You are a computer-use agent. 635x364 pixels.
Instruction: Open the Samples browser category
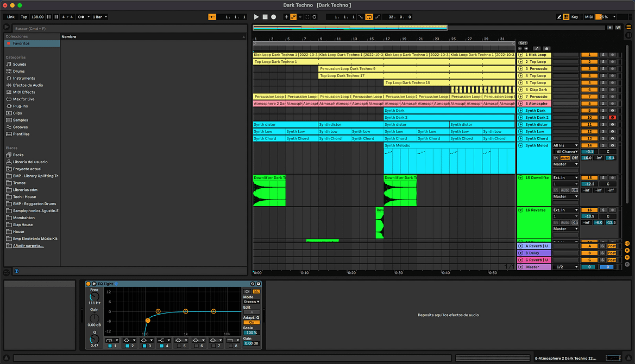click(x=21, y=120)
